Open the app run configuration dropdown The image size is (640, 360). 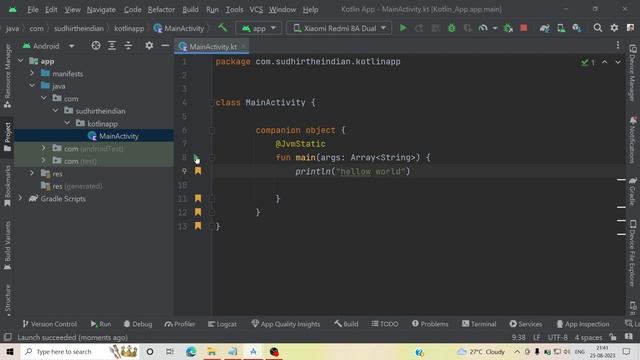pyautogui.click(x=258, y=28)
